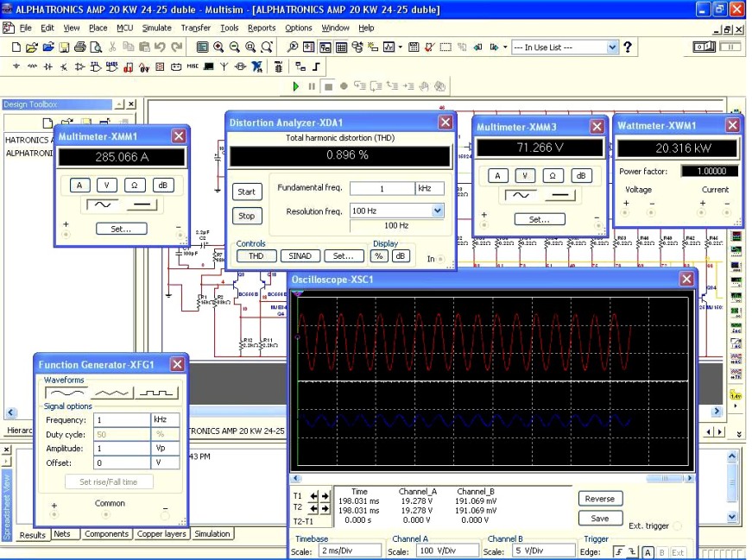Image resolution: width=752 pixels, height=560 pixels.
Task: Open print preview
Action: click(96, 47)
